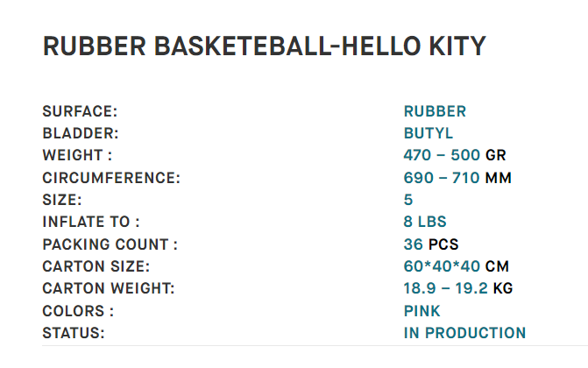Click the PINK color link
588x368 pixels.
point(422,311)
